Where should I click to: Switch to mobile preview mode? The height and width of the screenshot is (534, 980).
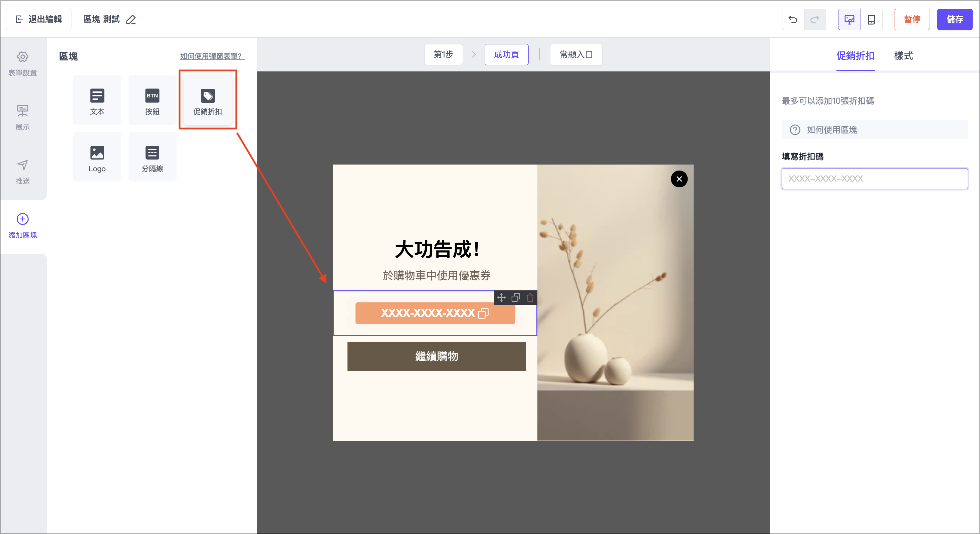pyautogui.click(x=871, y=19)
